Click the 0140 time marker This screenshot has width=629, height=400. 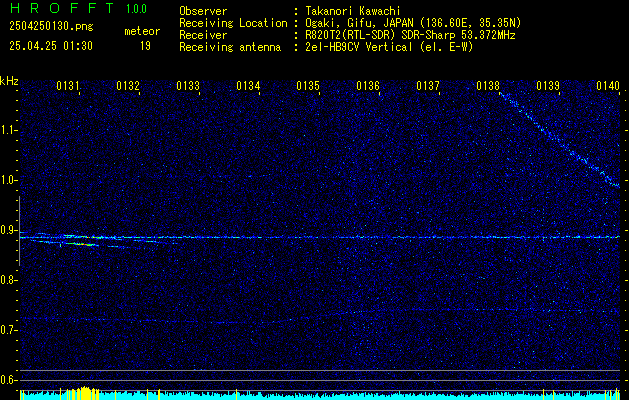(x=608, y=86)
